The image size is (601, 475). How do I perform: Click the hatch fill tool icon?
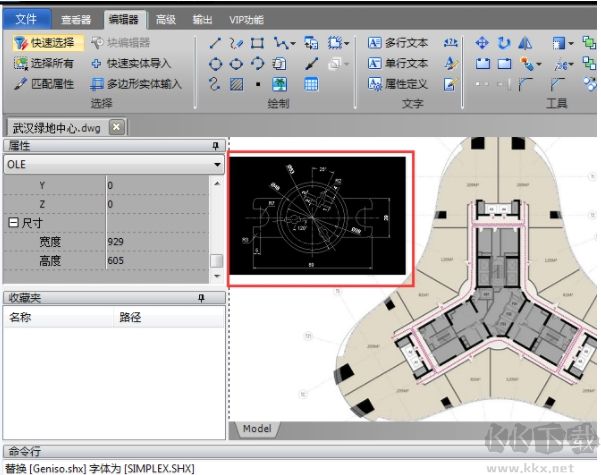(236, 85)
